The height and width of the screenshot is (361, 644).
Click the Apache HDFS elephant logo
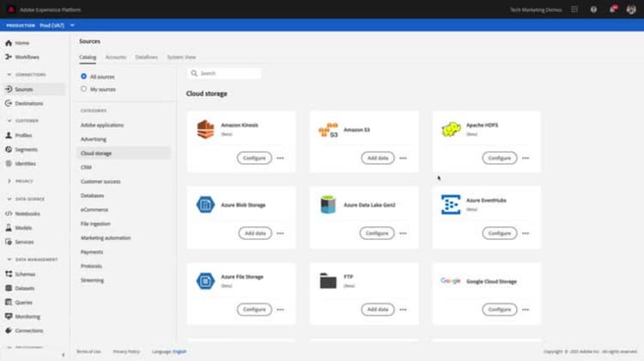[451, 129]
